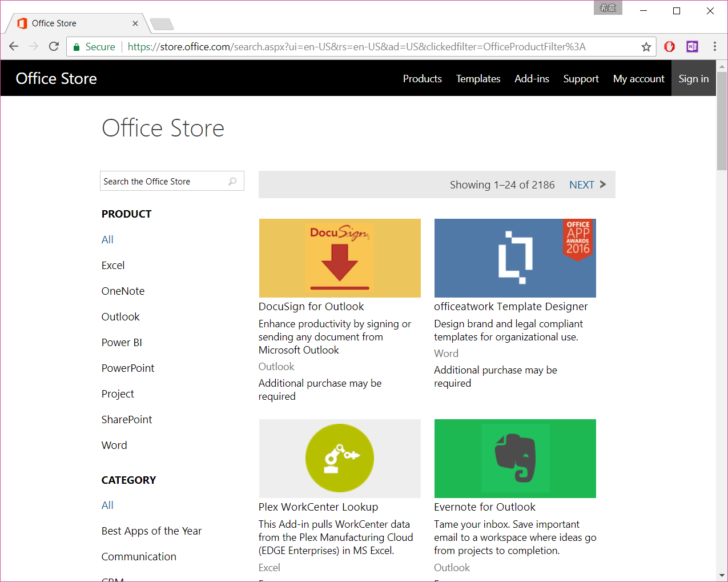Image resolution: width=728 pixels, height=582 pixels.
Task: Click inside the Search the Office Store field
Action: (x=160, y=181)
